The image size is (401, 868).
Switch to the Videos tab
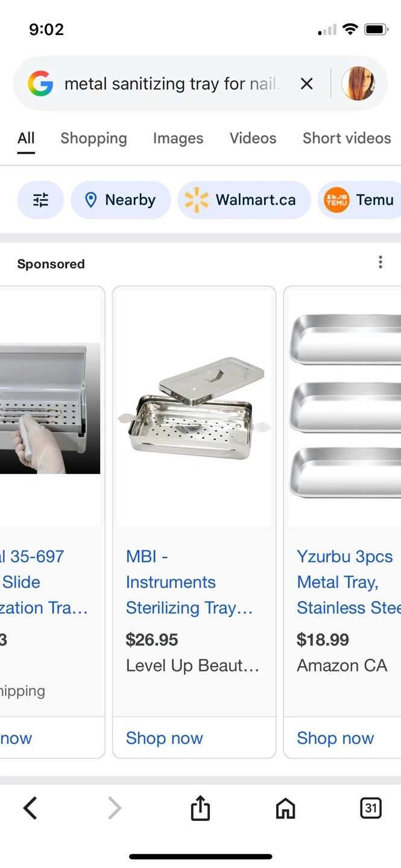click(x=253, y=138)
